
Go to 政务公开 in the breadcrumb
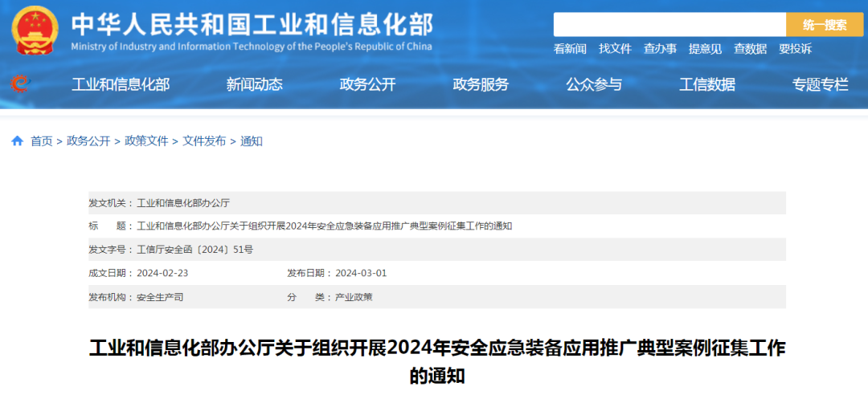[x=88, y=141]
